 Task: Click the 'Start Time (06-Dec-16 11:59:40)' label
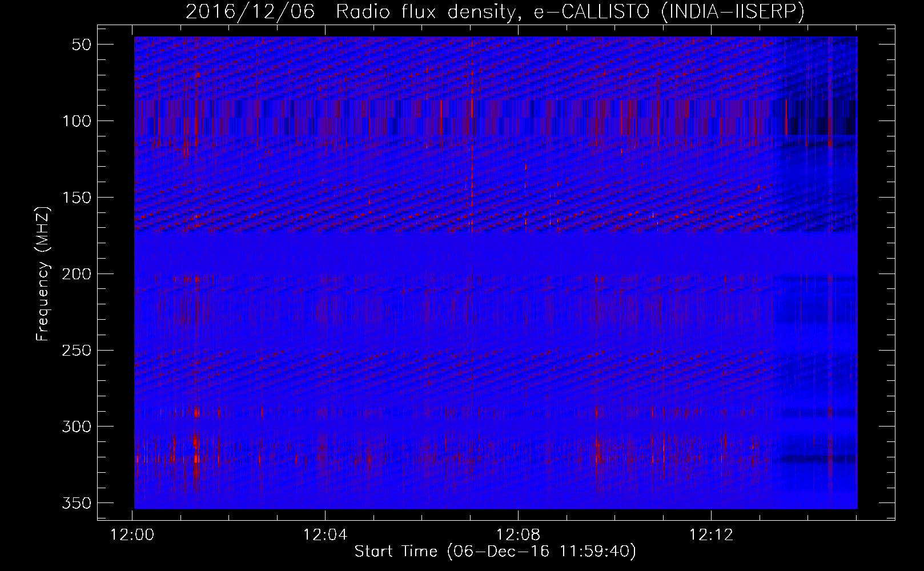(495, 552)
